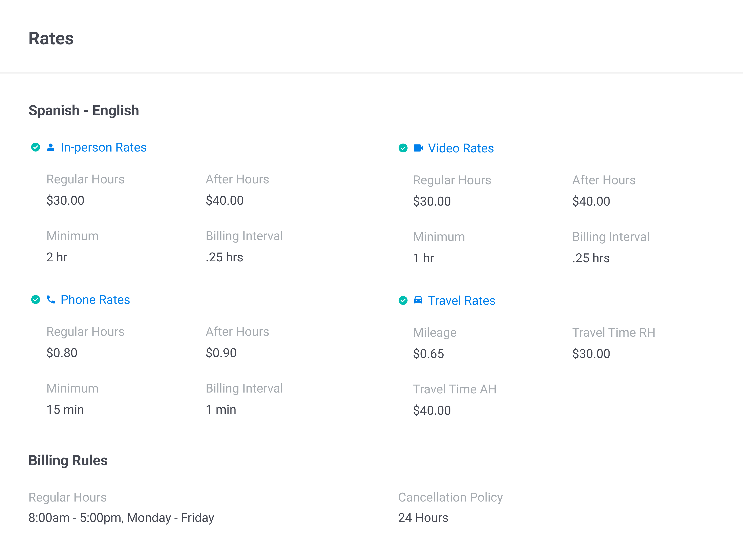The image size is (743, 560).
Task: Select the Spanish - English heading
Action: (x=84, y=110)
